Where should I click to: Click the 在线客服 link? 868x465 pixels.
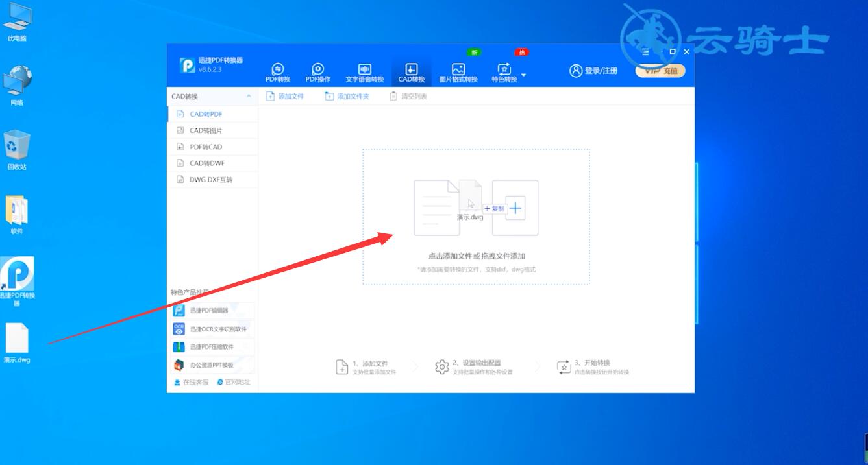[192, 383]
